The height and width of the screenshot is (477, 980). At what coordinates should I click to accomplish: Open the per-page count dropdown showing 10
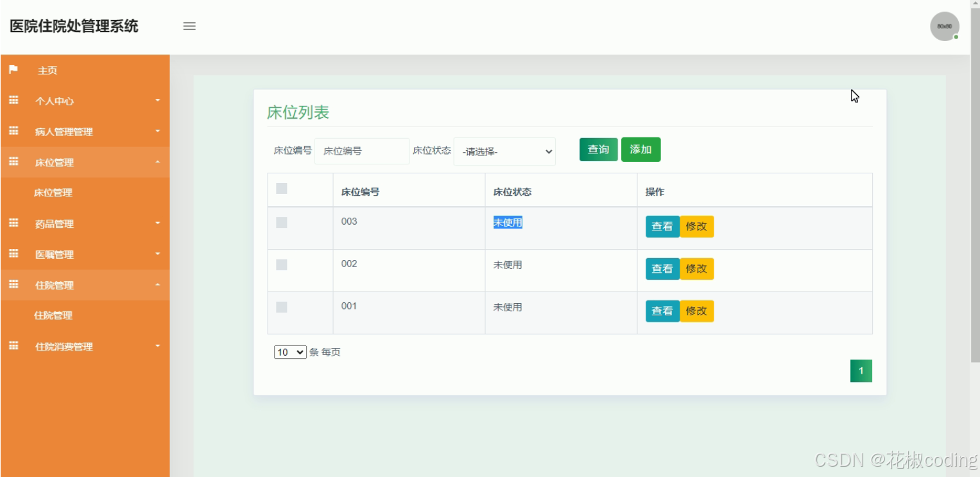point(290,352)
